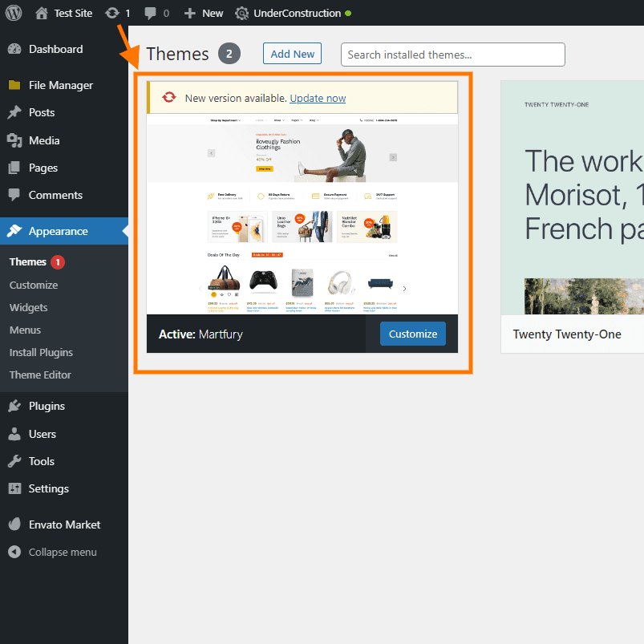Click the Posts pushpin icon
The height and width of the screenshot is (644, 644).
(x=14, y=112)
